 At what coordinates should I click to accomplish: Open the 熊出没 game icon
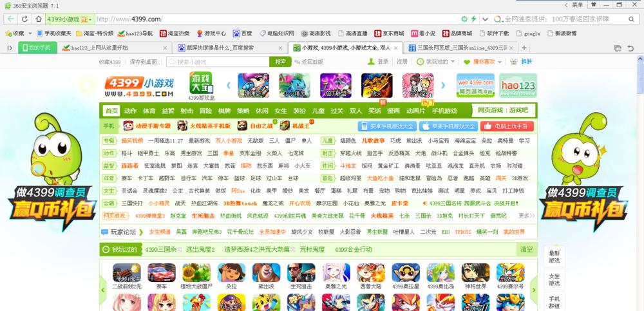(x=266, y=273)
